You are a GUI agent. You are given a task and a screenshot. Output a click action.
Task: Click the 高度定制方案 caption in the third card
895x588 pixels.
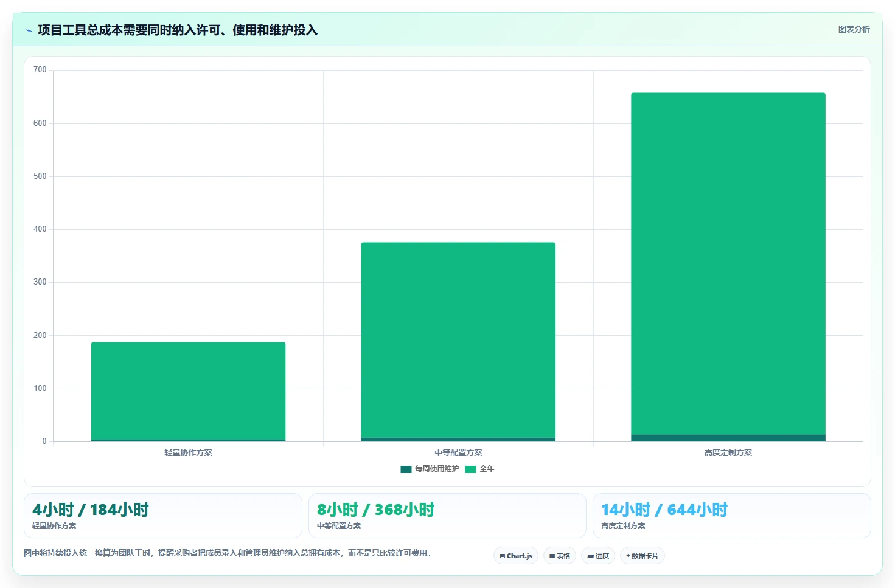(x=623, y=526)
